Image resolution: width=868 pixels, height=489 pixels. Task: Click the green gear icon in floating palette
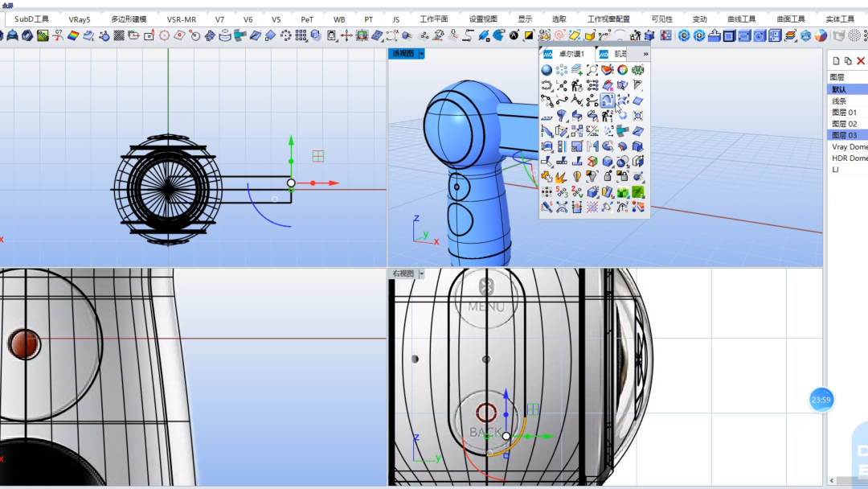637,70
